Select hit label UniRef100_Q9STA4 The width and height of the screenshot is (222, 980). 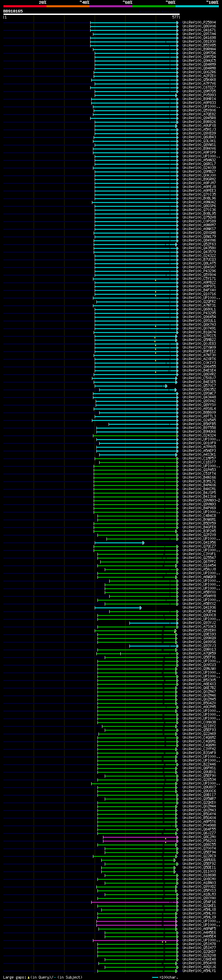199,34
